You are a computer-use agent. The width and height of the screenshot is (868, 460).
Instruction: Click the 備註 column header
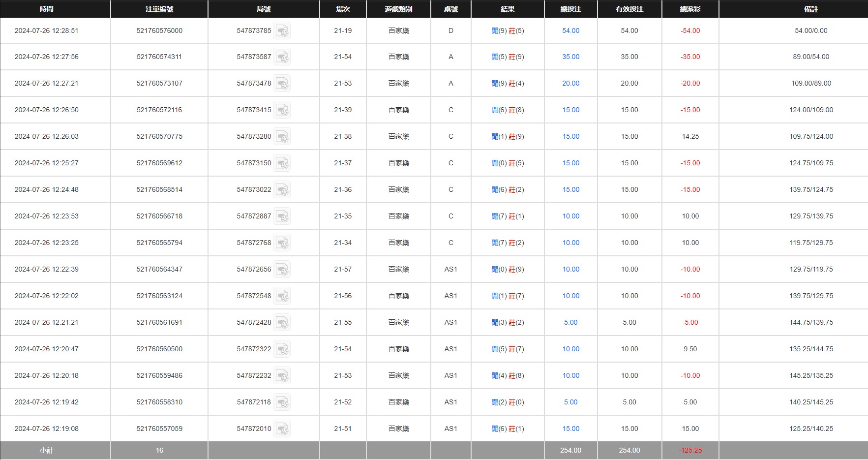pyautogui.click(x=811, y=9)
